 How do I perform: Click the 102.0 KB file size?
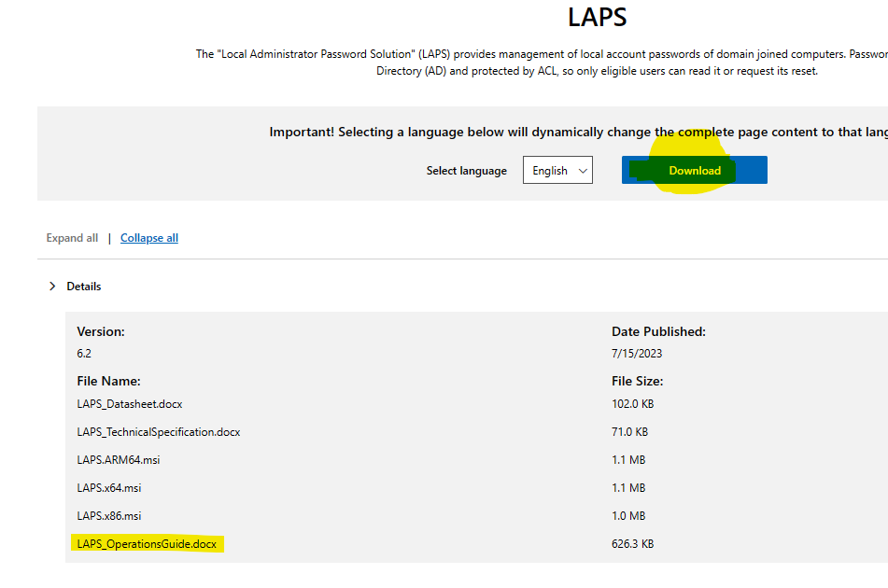click(632, 404)
